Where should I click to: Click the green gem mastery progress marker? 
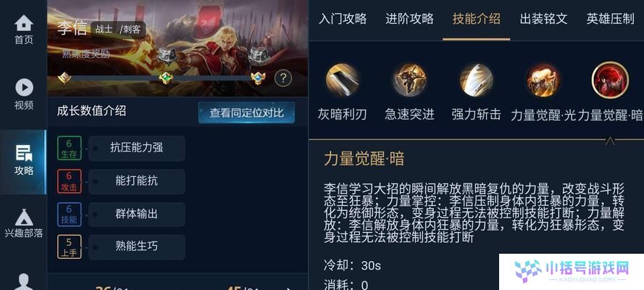point(165,78)
